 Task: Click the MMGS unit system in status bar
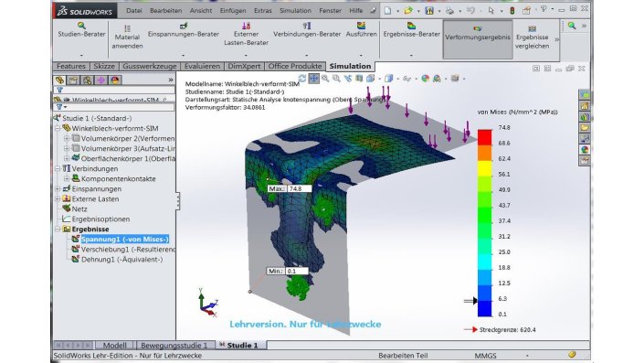pos(485,356)
